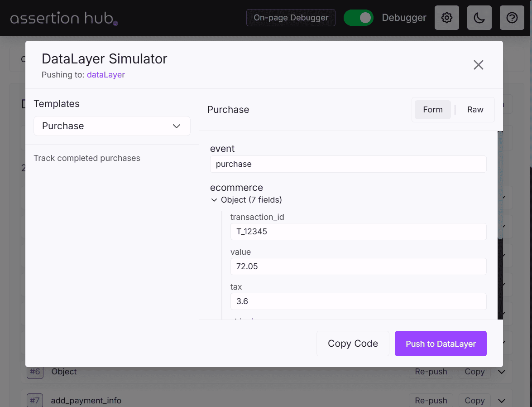Click the event input field
The height and width of the screenshot is (407, 532).
tap(348, 164)
